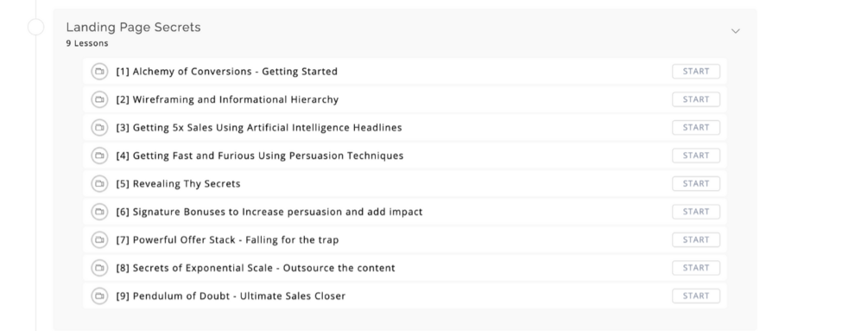Image resolution: width=868 pixels, height=331 pixels.
Task: Start lesson 5 Revealing Thy Secrets
Action: 696,184
